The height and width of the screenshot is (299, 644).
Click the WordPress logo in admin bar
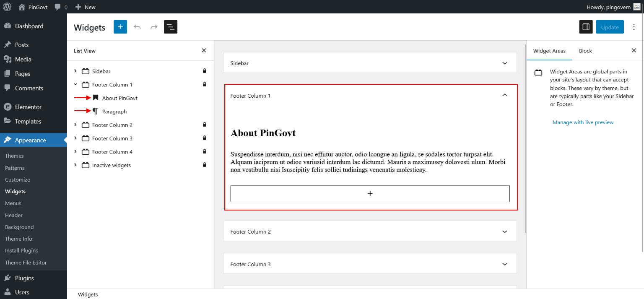pyautogui.click(x=7, y=7)
